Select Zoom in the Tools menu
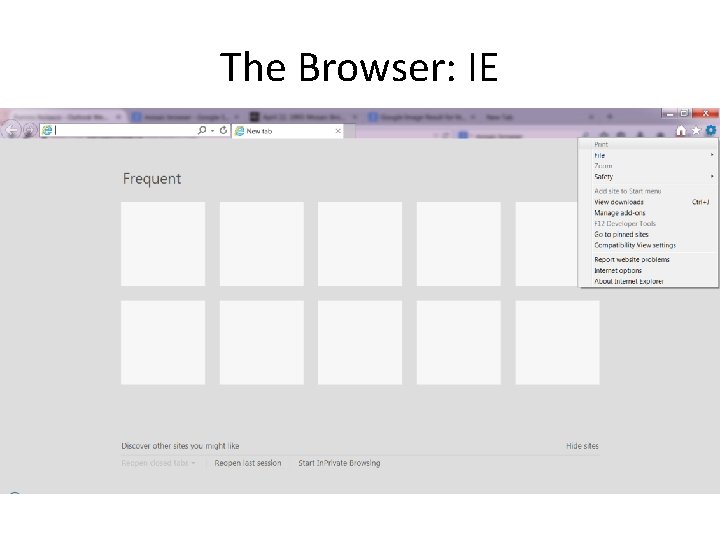 coord(648,166)
